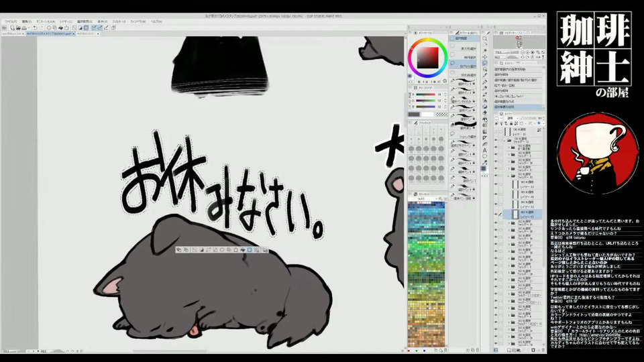This screenshot has width=644, height=362.
Task: Click highlighted New Tone icon in selection launcher
Action: pyautogui.click(x=250, y=249)
